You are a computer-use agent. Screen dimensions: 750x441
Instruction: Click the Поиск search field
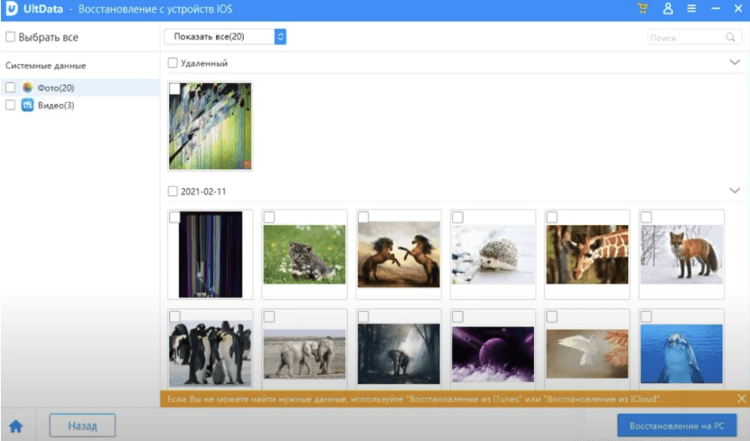(695, 37)
